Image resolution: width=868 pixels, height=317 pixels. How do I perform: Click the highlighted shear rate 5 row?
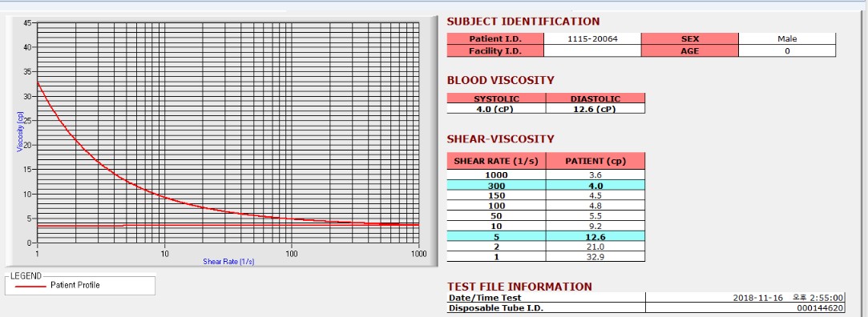coord(546,237)
